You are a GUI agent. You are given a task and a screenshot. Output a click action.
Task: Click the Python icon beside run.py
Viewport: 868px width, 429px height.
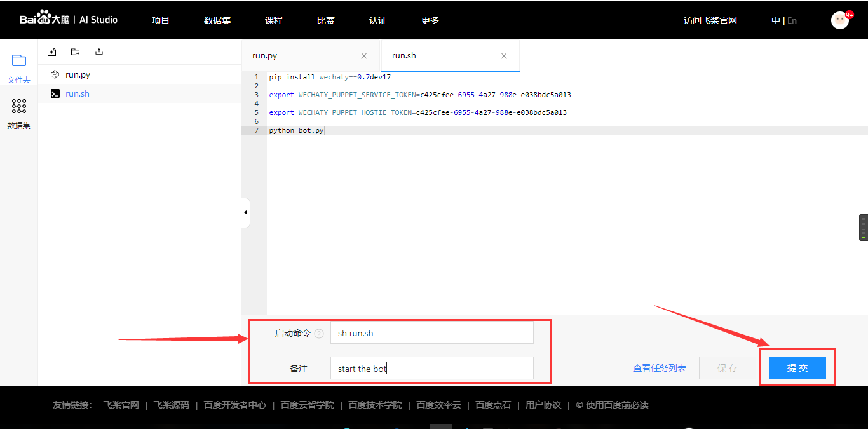coord(55,74)
